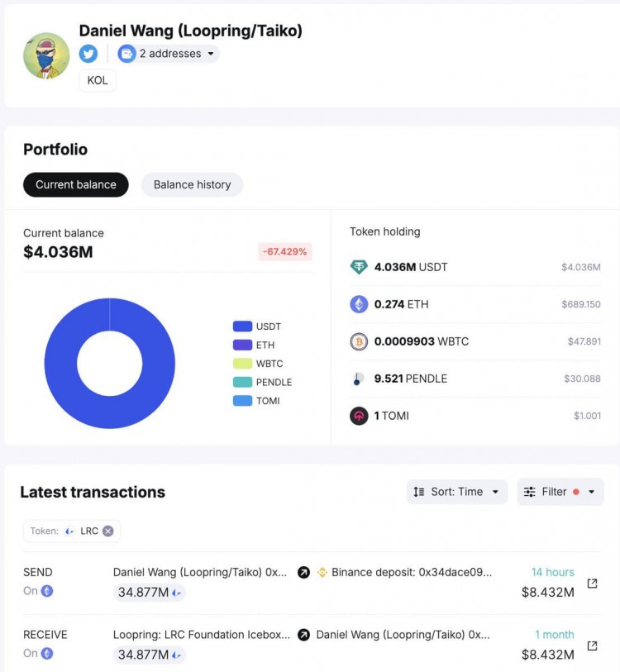
Task: Click the USDT Tether token icon
Action: coord(359,268)
